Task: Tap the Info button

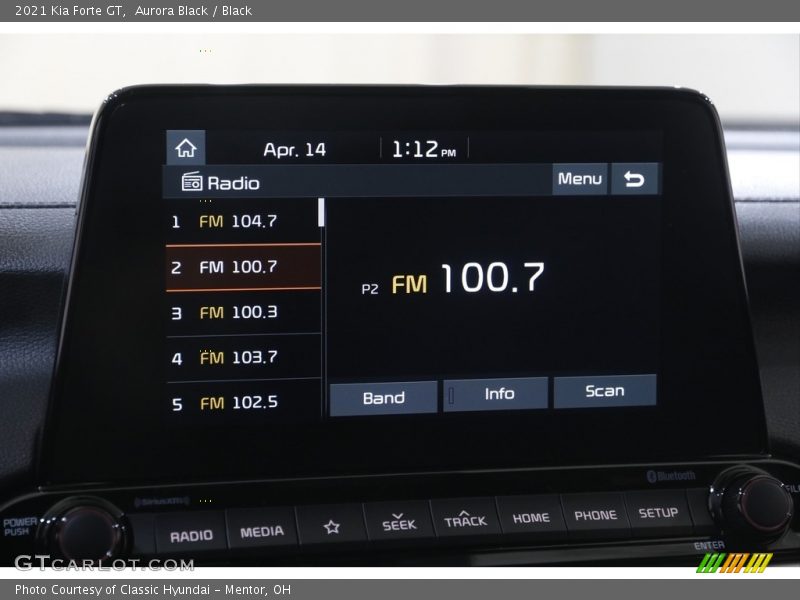Action: point(495,394)
